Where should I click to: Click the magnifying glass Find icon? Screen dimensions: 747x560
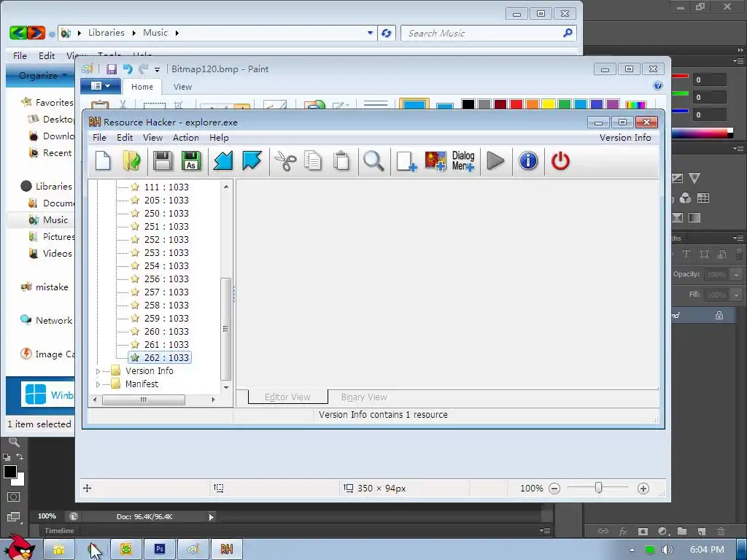373,161
